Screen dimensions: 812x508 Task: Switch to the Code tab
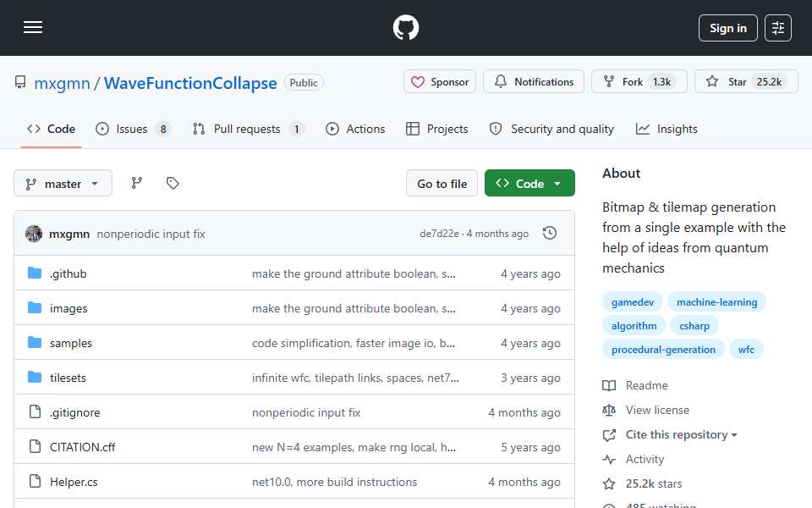[52, 129]
